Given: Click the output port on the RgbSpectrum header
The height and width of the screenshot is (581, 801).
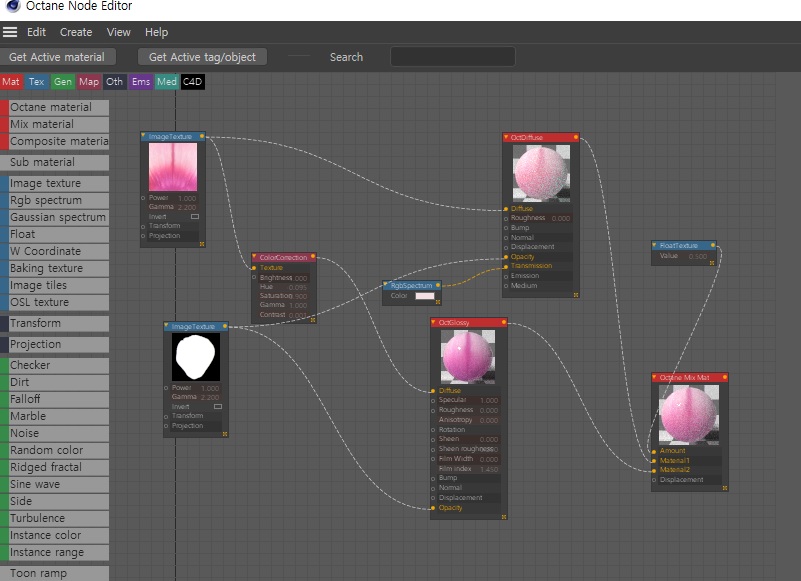Looking at the screenshot, I should click(438, 285).
